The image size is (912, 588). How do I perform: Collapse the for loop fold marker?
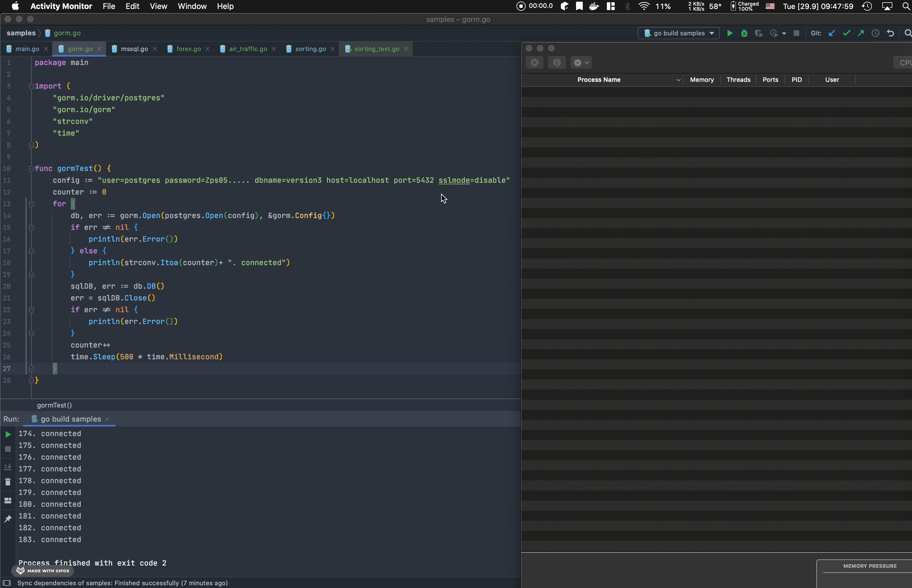(x=31, y=204)
